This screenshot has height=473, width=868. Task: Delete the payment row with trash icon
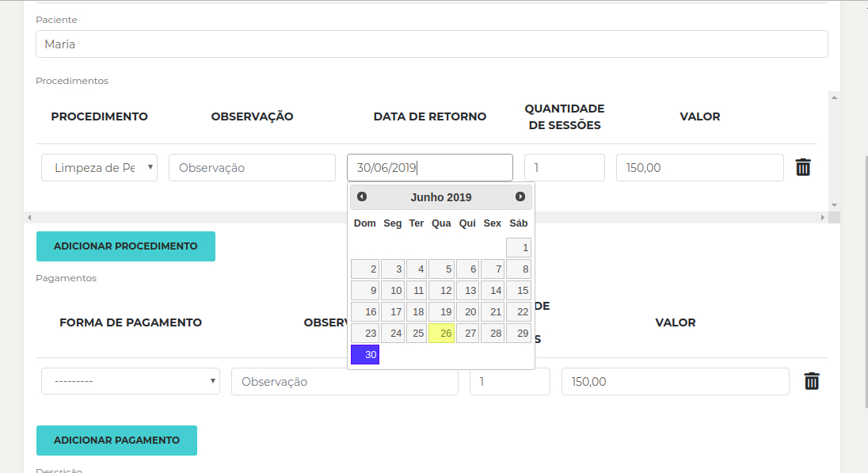[812, 381]
